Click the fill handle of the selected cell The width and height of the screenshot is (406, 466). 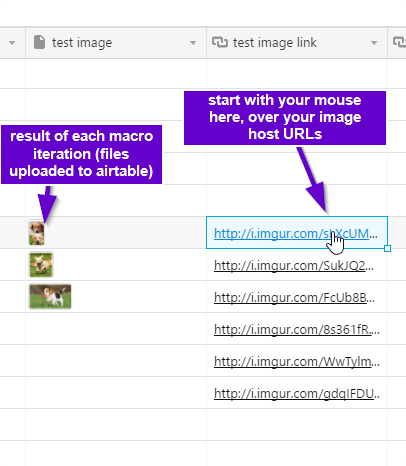387,248
